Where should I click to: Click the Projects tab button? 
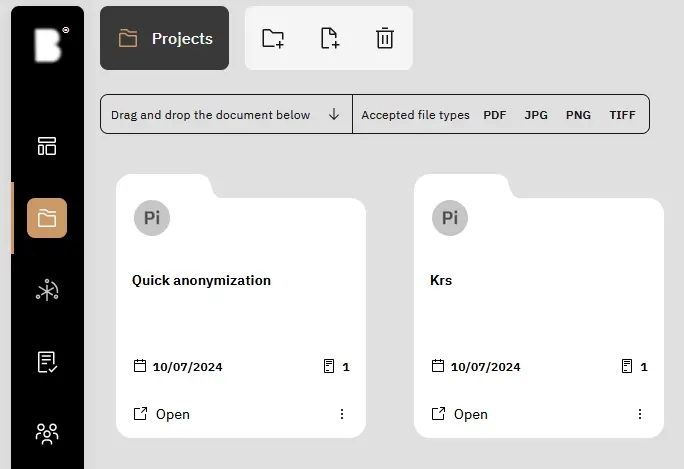tap(165, 38)
